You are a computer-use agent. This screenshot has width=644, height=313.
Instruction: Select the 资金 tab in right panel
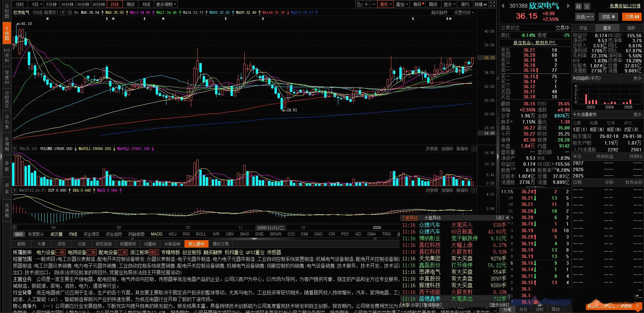pyautogui.click(x=583, y=28)
